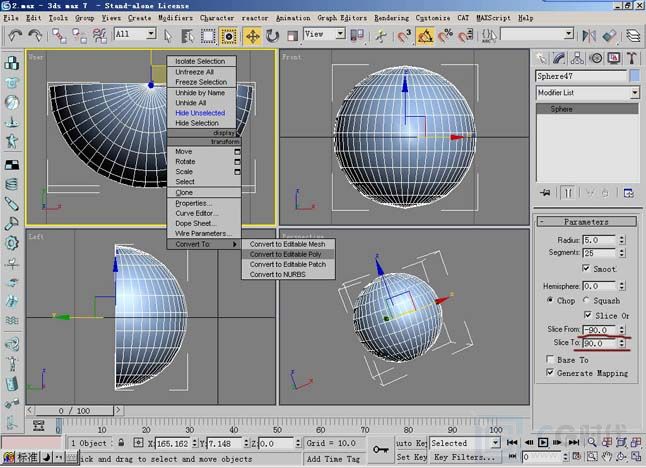The image size is (646, 468).
Task: Click Configure Modifier Sets icon
Action: click(x=629, y=193)
